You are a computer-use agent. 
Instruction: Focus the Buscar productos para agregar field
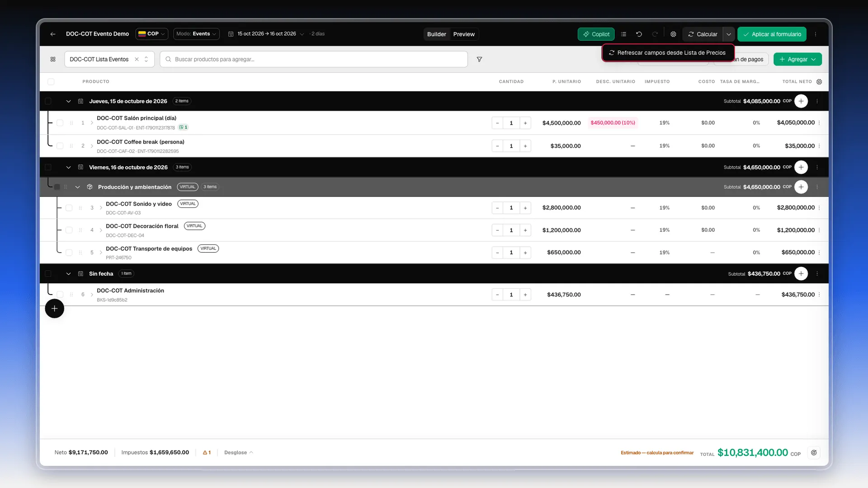pyautogui.click(x=314, y=59)
